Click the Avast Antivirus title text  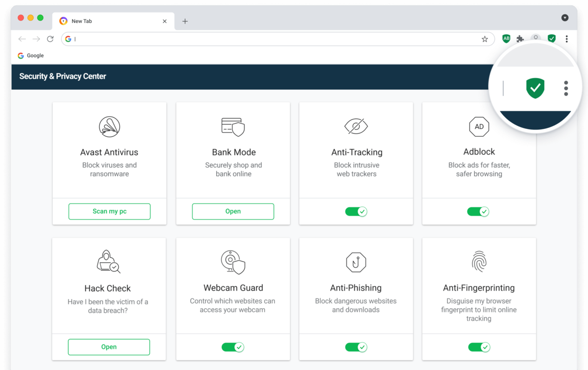109,152
